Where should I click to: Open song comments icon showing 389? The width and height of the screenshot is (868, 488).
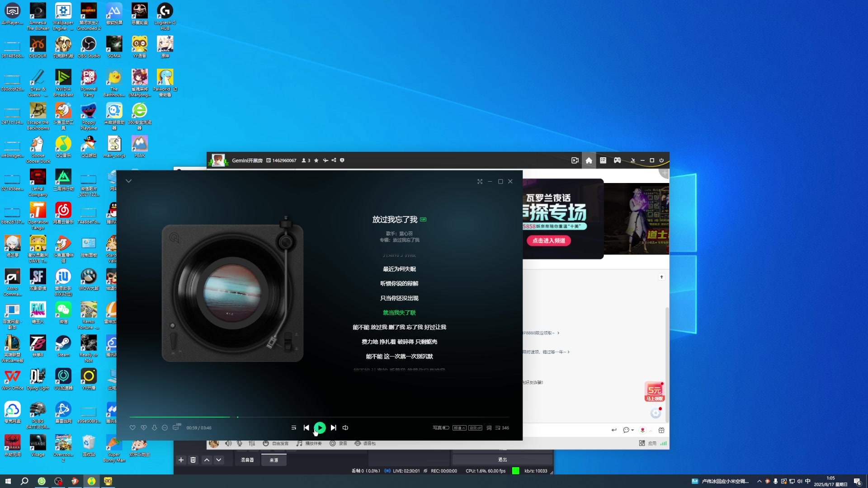point(176,427)
